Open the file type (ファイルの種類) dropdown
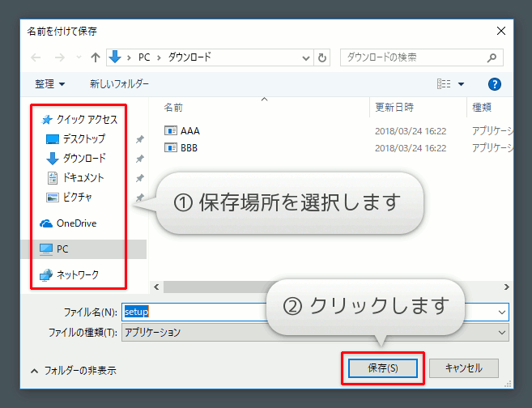The image size is (532, 408). tap(503, 332)
